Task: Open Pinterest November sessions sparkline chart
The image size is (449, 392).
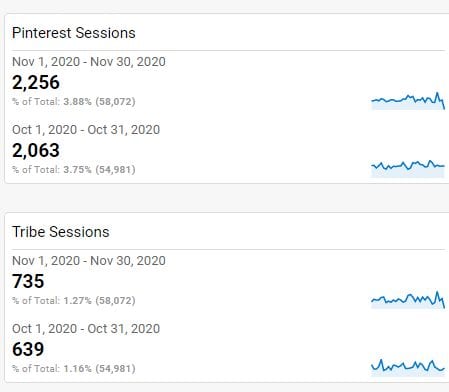Action: tap(408, 101)
